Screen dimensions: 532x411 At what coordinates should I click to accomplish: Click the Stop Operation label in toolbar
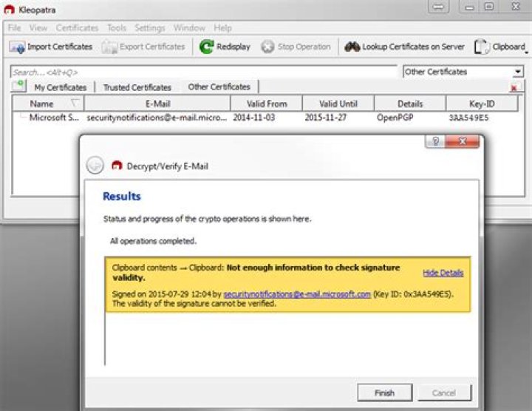[304, 47]
